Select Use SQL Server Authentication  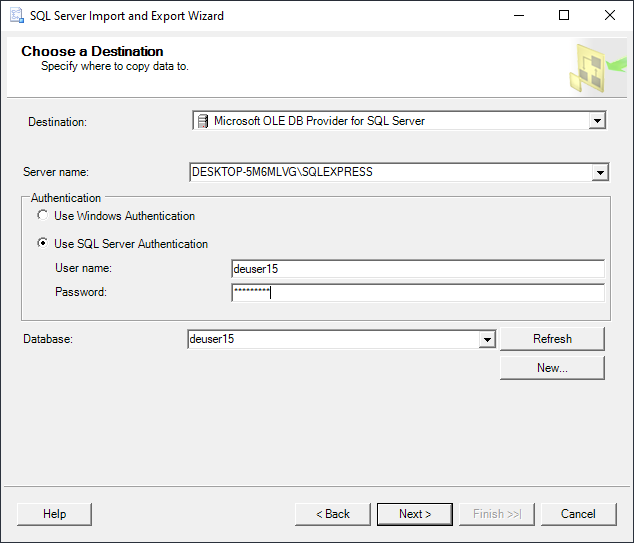43,244
